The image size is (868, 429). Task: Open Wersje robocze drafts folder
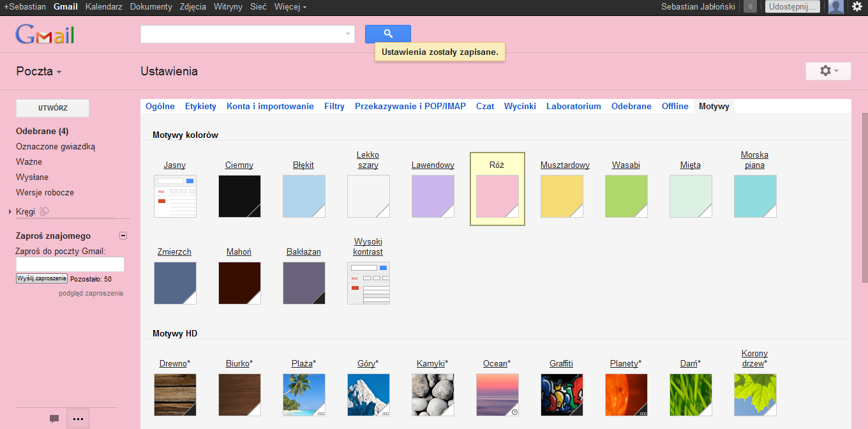[x=45, y=192]
